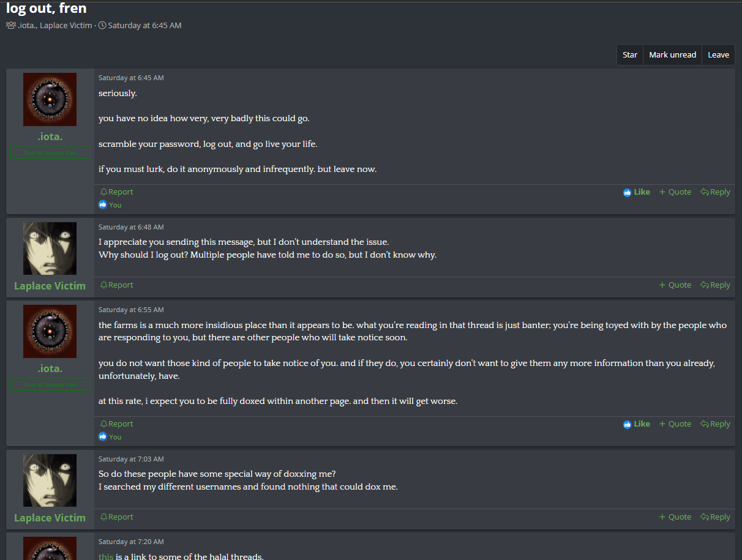Click the Like button on the 6:55 AM message
The image size is (742, 560).
coord(637,424)
